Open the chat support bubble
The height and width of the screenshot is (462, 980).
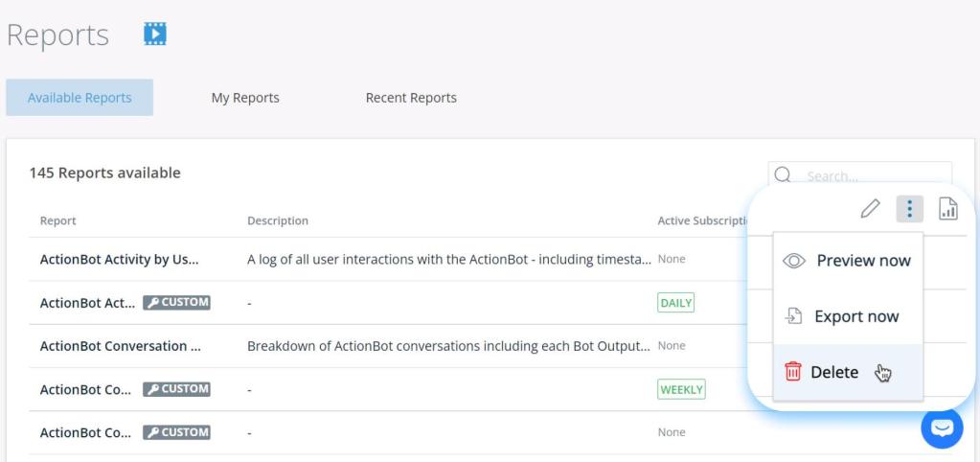(941, 427)
